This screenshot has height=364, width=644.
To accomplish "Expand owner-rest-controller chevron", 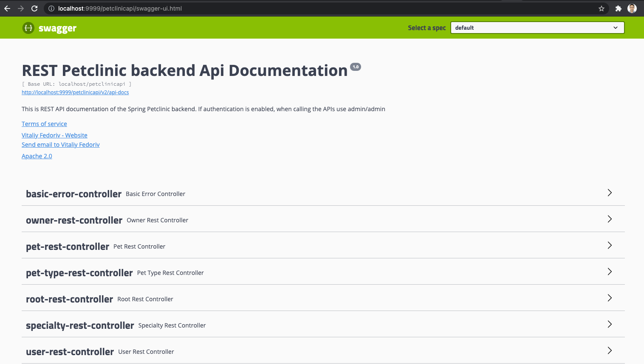I will point(610,219).
